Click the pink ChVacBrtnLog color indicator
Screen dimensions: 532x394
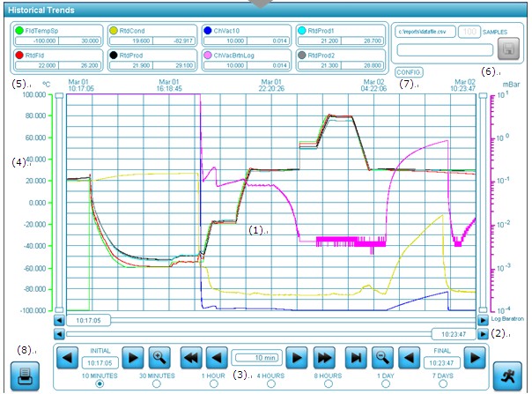(x=208, y=55)
